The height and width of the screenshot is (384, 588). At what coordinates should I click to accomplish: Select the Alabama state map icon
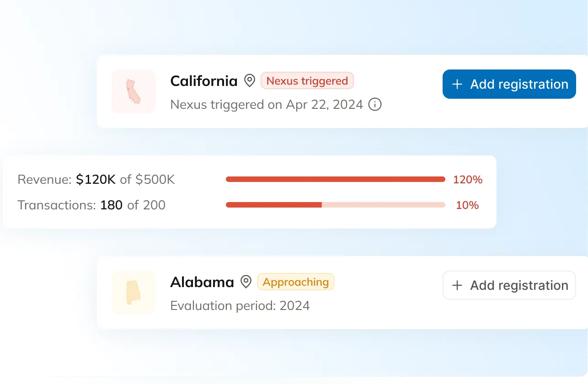133,293
